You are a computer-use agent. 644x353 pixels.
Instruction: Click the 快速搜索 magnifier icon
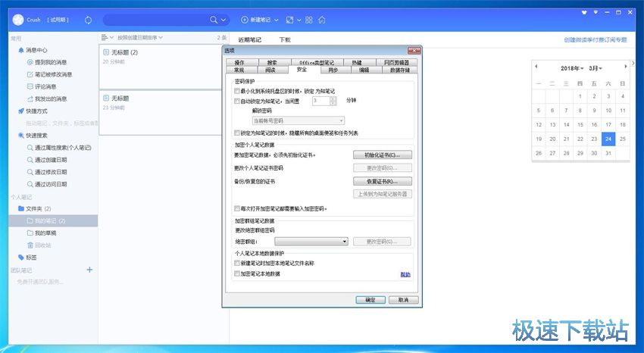click(x=21, y=136)
